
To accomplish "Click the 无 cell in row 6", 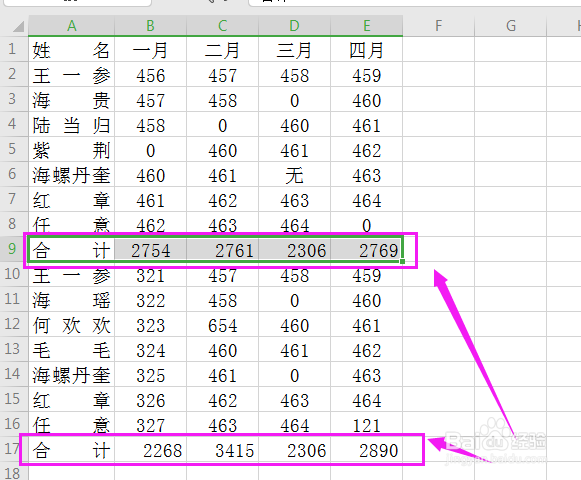I will 294,175.
